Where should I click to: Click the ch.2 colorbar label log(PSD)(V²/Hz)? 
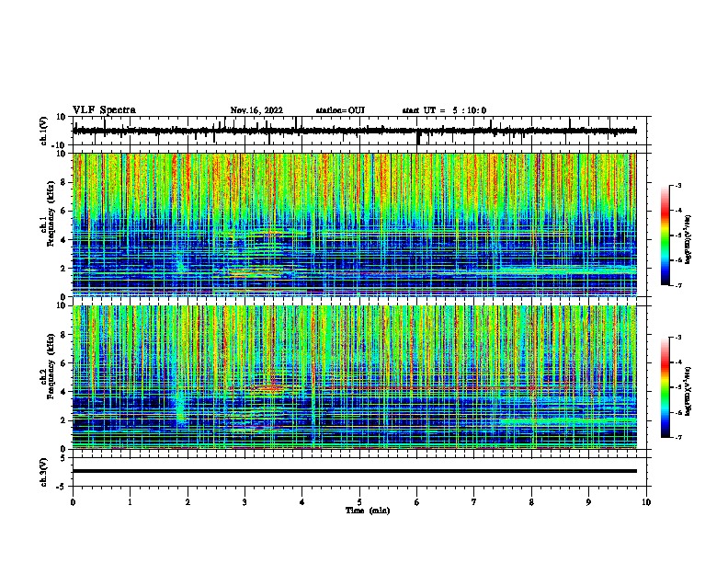(688, 391)
